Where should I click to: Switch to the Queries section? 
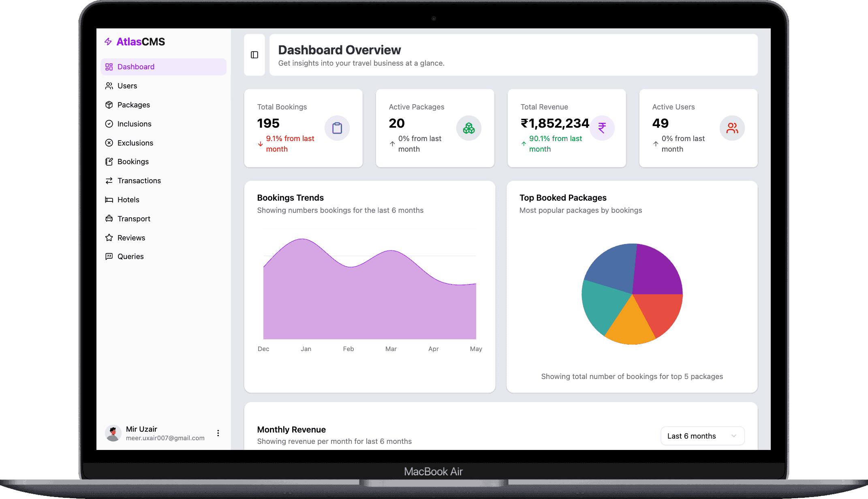pyautogui.click(x=109, y=256)
